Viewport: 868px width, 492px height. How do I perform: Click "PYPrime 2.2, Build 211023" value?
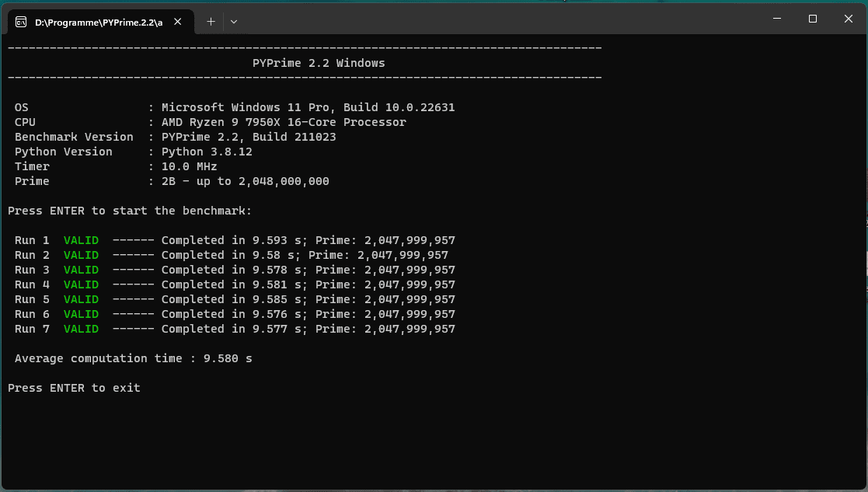tap(249, 138)
